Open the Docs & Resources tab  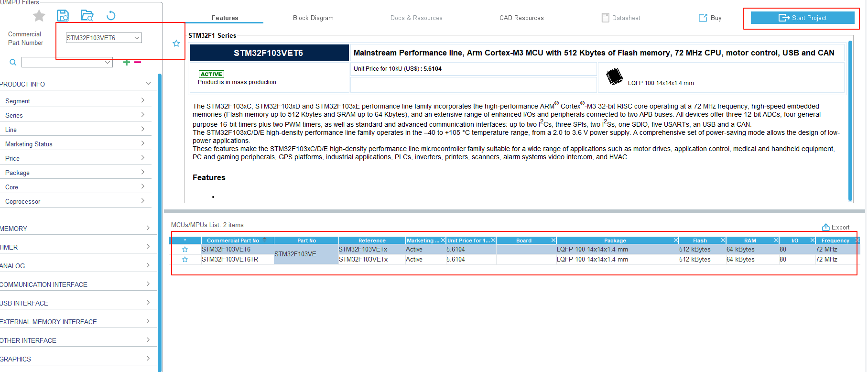tap(416, 18)
